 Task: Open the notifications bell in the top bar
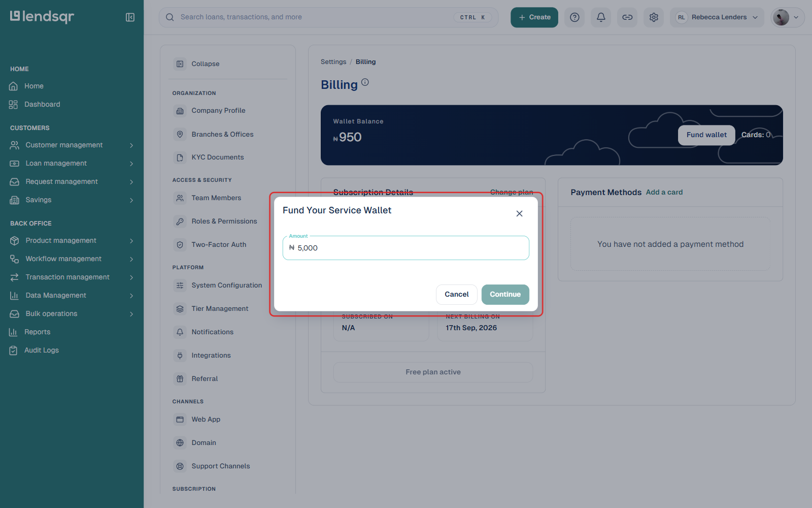pyautogui.click(x=601, y=17)
